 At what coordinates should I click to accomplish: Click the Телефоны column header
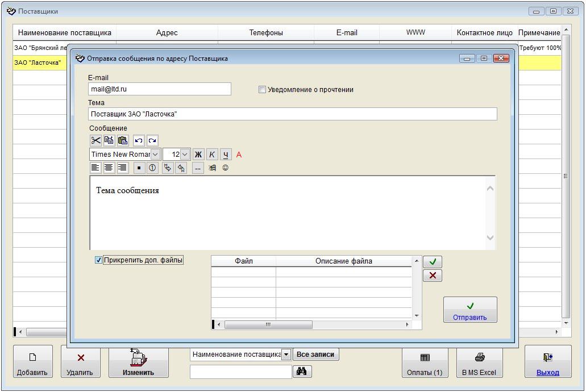click(x=265, y=33)
